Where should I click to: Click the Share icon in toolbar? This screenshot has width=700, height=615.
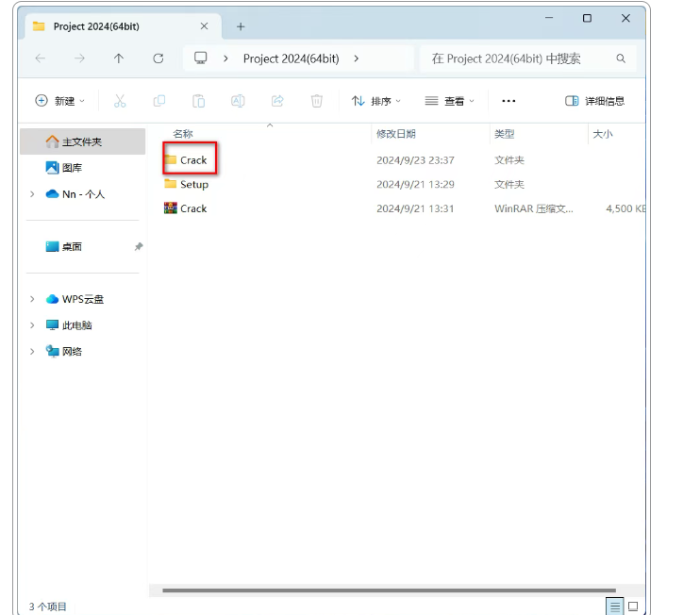(x=277, y=101)
